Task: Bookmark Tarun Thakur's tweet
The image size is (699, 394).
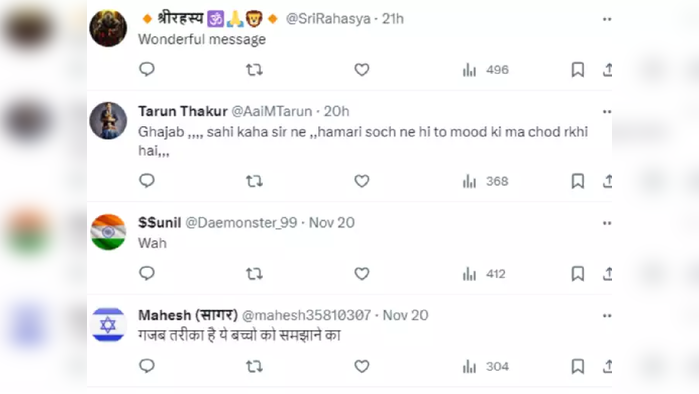Action: coord(578,181)
